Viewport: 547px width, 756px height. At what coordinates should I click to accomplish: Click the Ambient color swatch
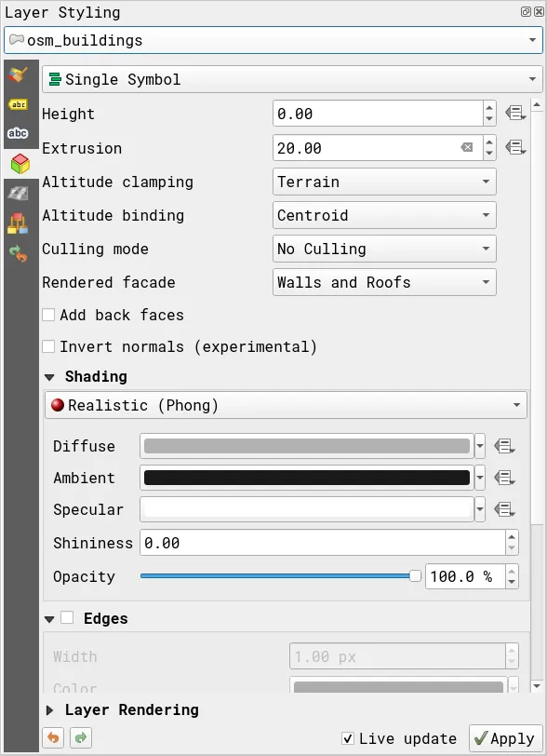pos(307,478)
